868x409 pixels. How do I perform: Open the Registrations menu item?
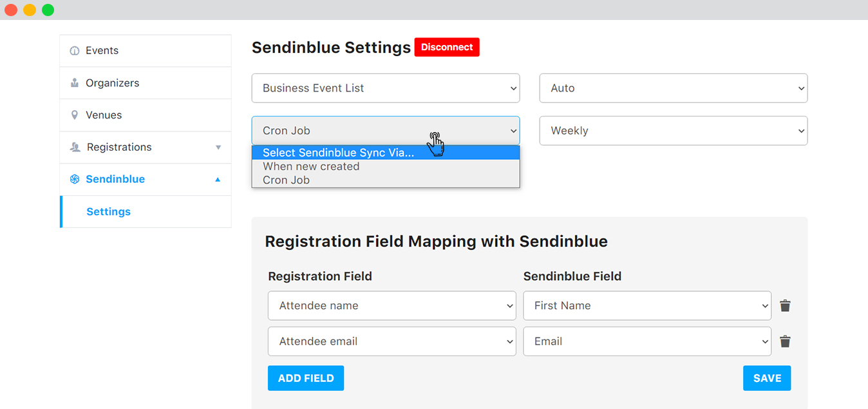click(146, 147)
